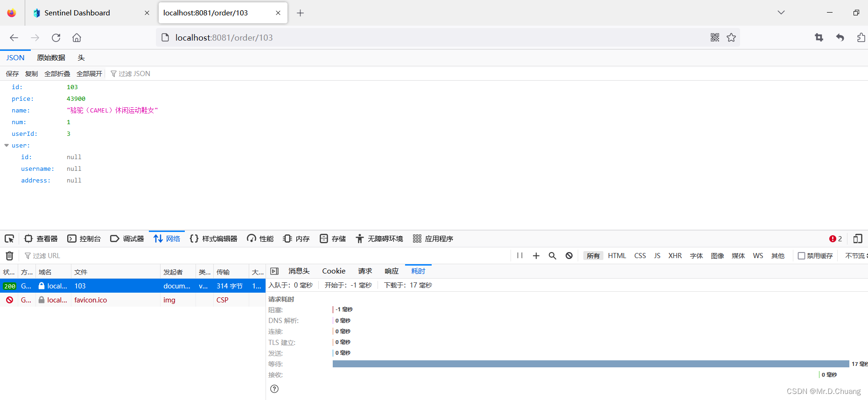Pause network recording with pause icon
This screenshot has width=868, height=400.
click(520, 256)
